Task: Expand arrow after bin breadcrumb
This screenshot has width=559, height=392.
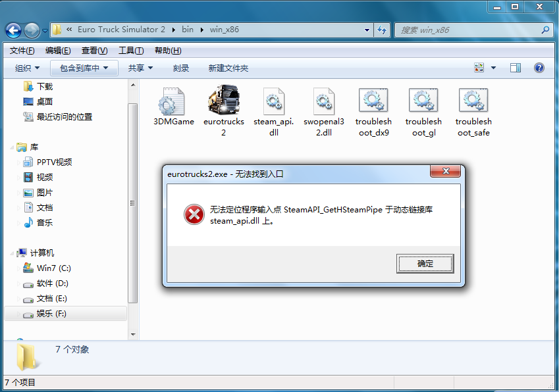Action: coord(201,30)
